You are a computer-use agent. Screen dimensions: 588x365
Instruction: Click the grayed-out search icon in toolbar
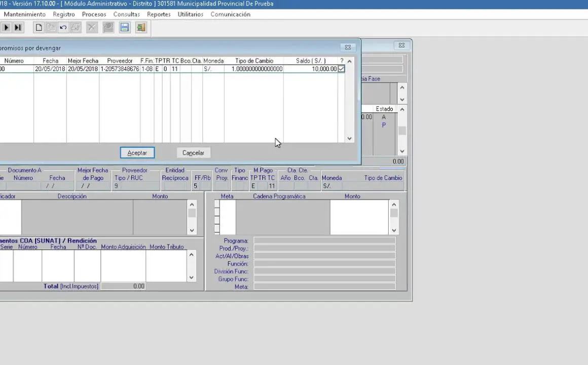108,27
